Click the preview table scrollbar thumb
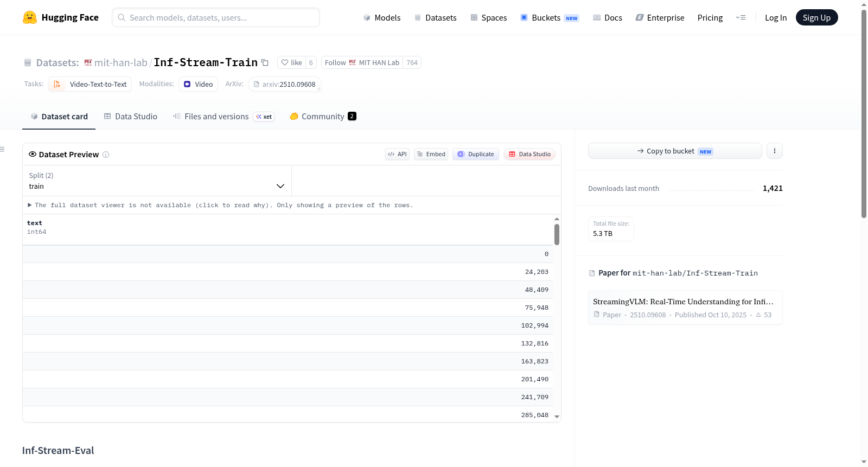 tap(557, 234)
